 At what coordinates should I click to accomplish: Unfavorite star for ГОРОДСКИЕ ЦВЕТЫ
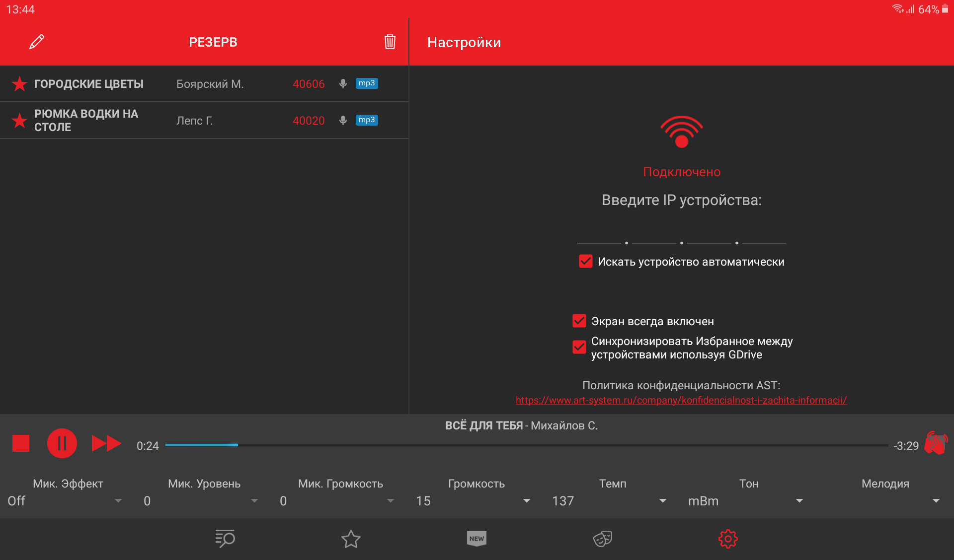19,84
